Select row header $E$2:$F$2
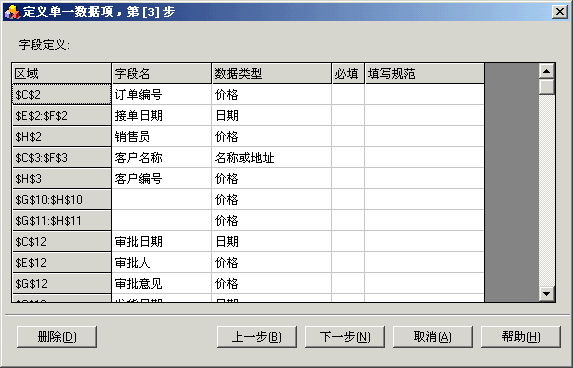This screenshot has width=573, height=368. point(62,116)
